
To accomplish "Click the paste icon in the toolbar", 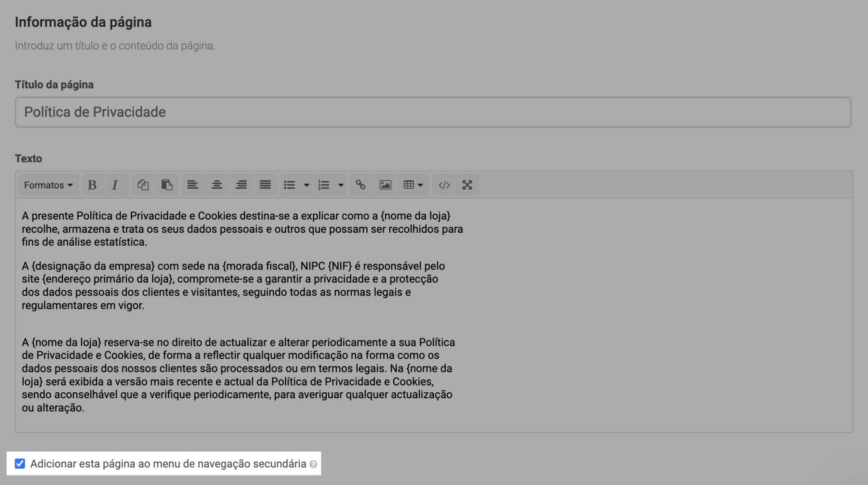I will (x=167, y=185).
